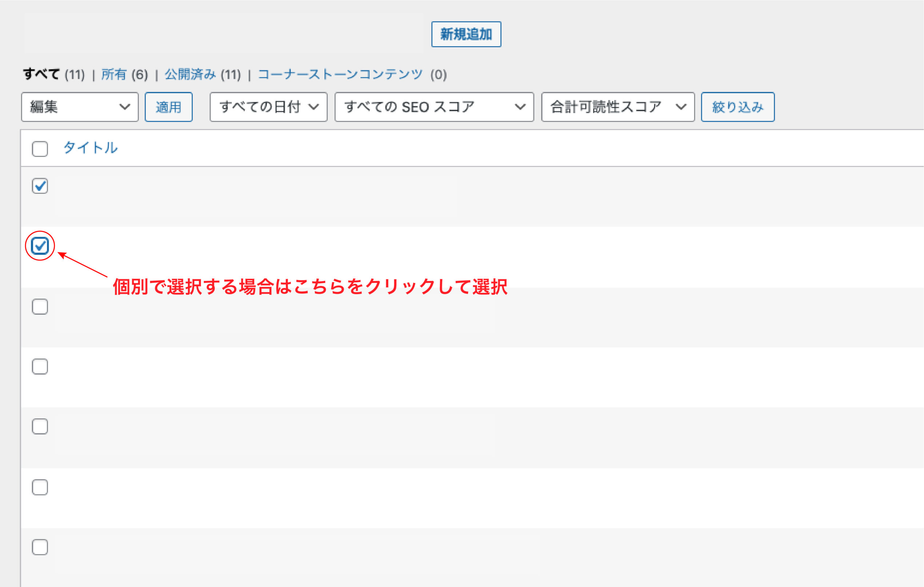Click the 絞り込み filter button

coord(738,107)
